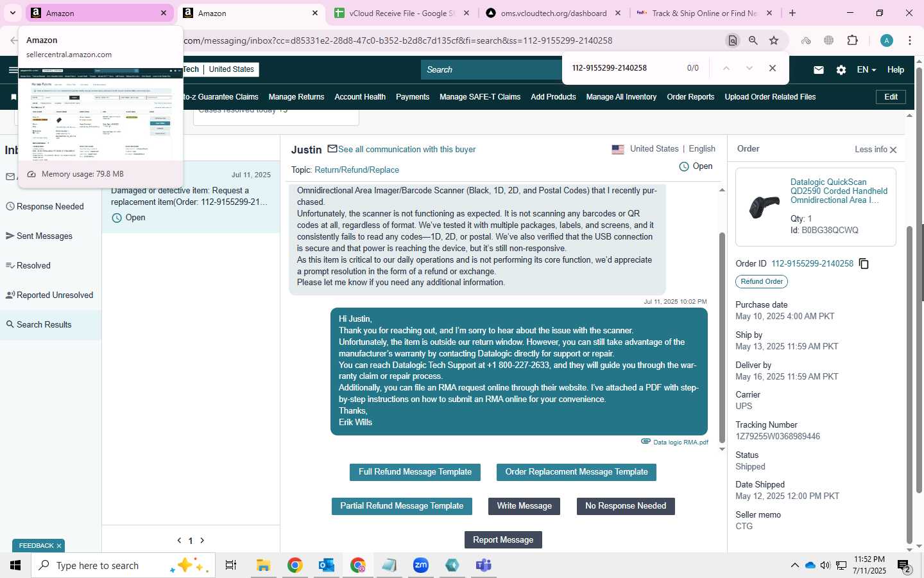Open Microsoft Teams from taskbar
The height and width of the screenshot is (578, 924).
point(484,565)
